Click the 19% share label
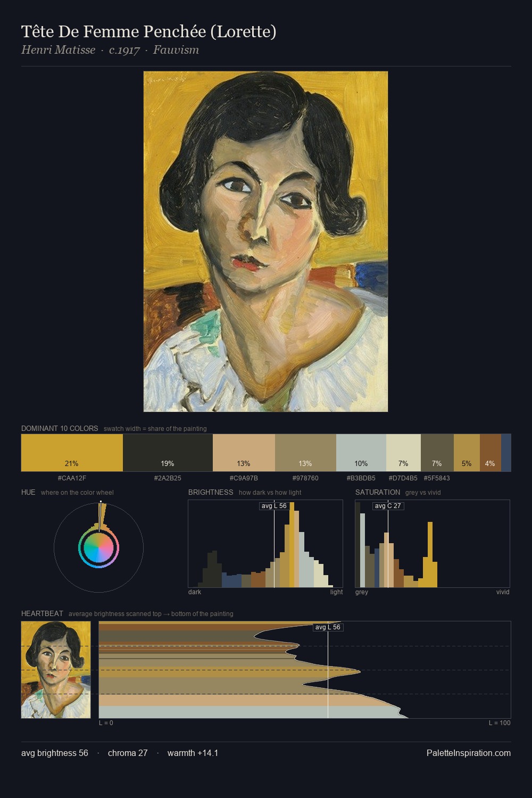 click(168, 463)
